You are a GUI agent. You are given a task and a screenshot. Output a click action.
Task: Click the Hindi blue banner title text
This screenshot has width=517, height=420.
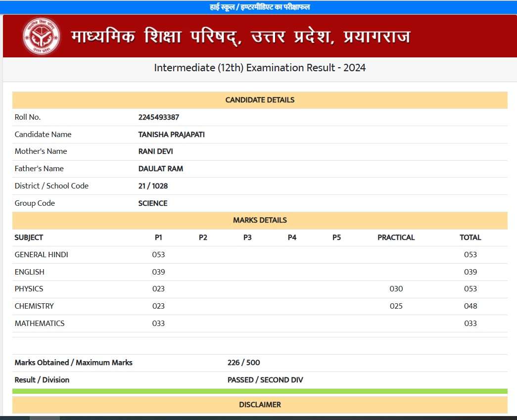260,7
